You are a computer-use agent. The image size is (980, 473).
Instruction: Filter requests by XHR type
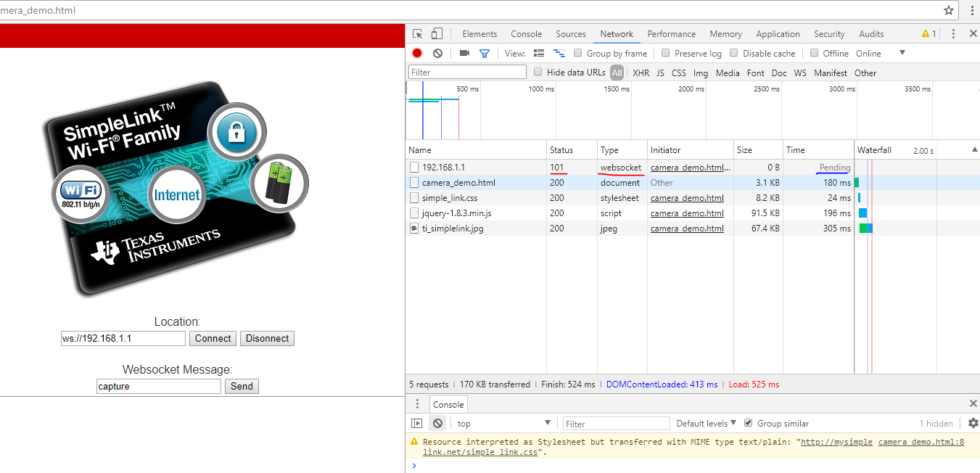click(x=641, y=73)
